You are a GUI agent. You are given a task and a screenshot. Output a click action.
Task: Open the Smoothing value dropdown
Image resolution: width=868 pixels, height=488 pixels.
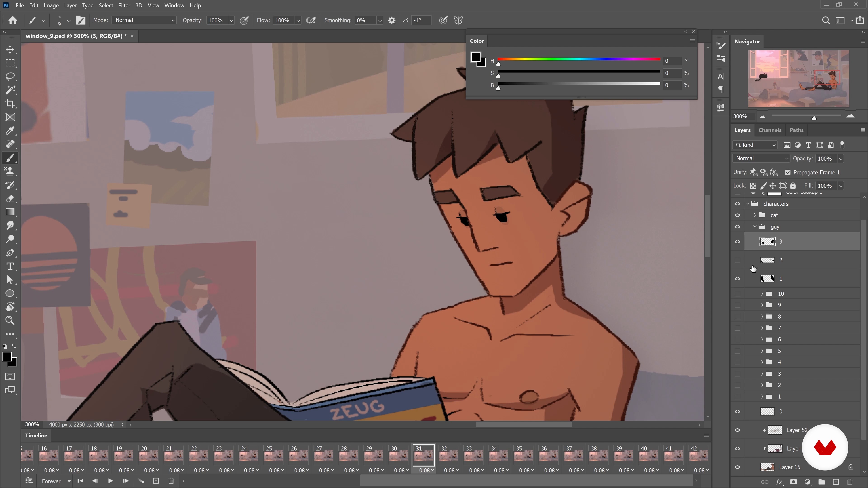(380, 21)
